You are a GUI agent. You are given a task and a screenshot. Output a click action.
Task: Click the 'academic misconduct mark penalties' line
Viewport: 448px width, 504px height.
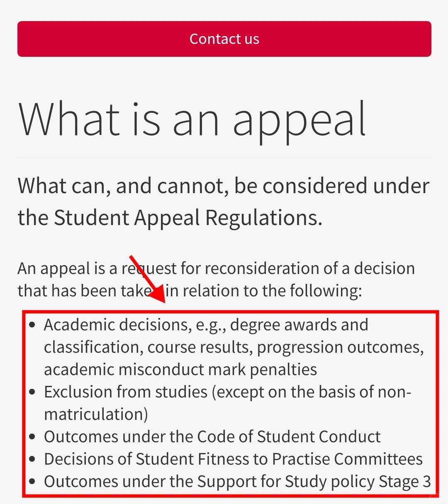[x=180, y=369]
